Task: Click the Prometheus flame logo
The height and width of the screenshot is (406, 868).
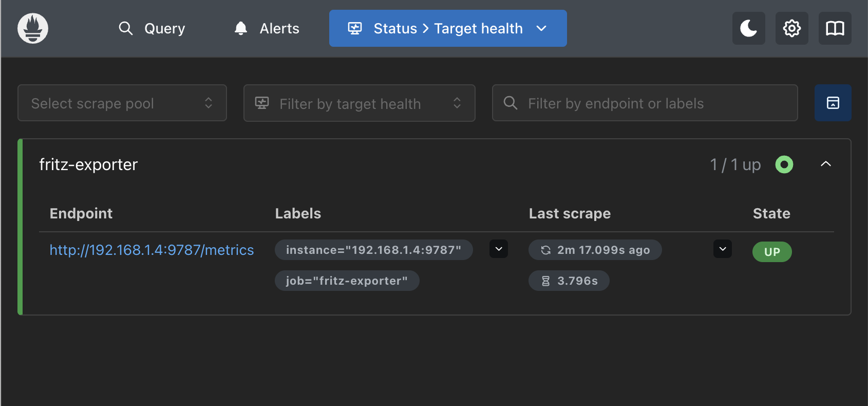Action: (x=33, y=28)
